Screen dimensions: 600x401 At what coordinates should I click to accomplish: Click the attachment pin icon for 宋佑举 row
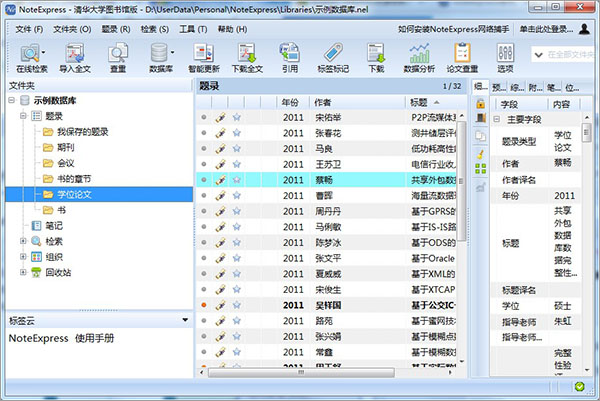(x=220, y=117)
